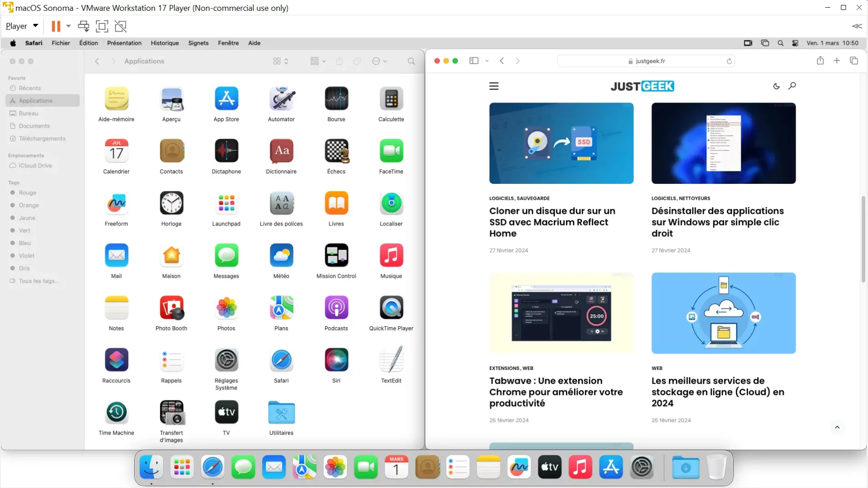The width and height of the screenshot is (868, 488).
Task: Open the Time Machine app
Action: [116, 412]
